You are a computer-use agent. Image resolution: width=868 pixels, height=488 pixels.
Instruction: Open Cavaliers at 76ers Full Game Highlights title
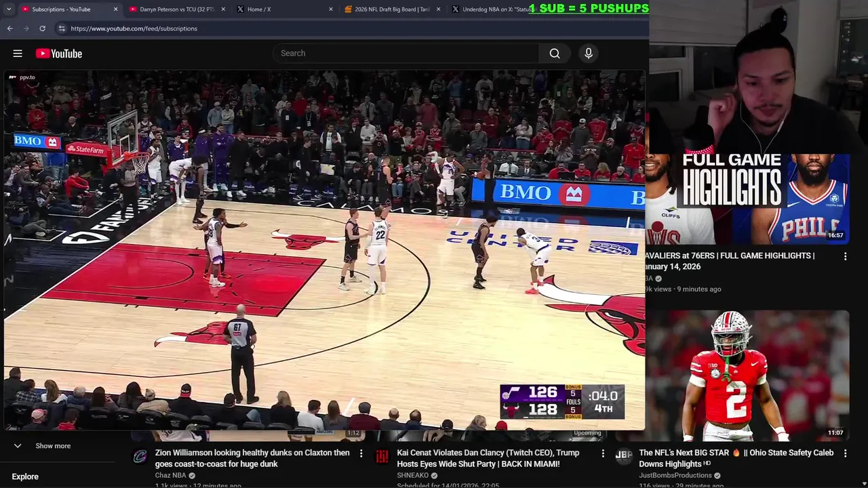pyautogui.click(x=730, y=261)
